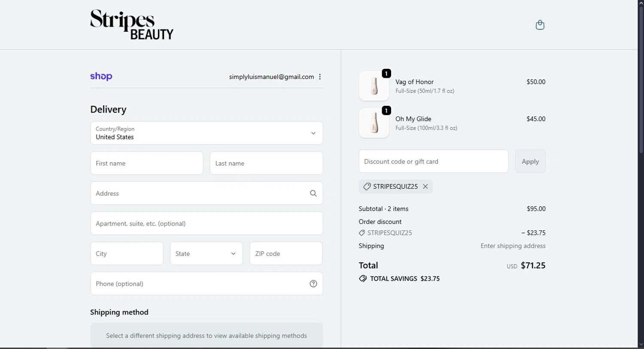Focus the Phone (optional) field
Screen dimensions: 644x349
(207, 284)
